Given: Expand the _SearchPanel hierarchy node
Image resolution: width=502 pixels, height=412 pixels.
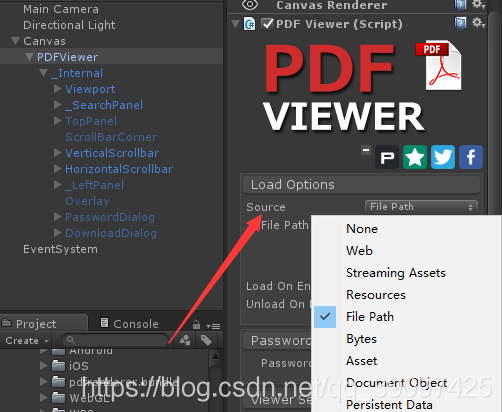Looking at the screenshot, I should coord(58,104).
